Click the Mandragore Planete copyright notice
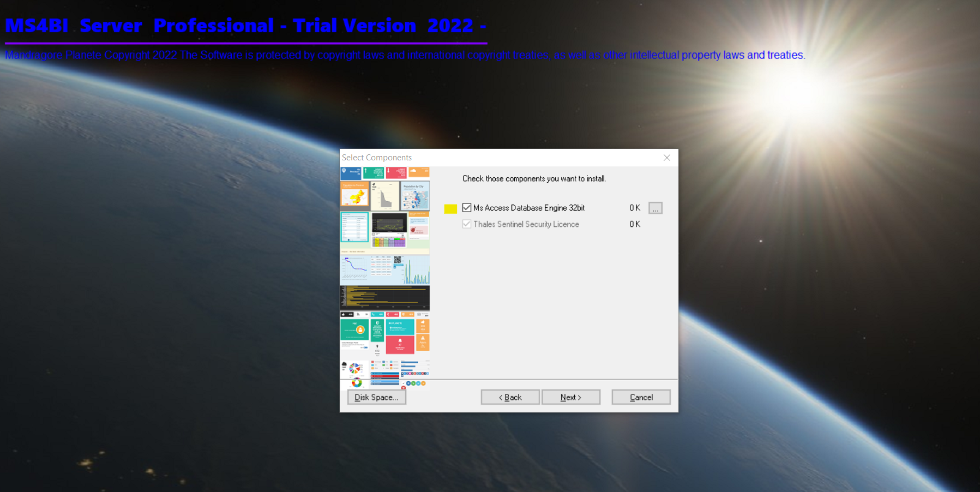Image resolution: width=980 pixels, height=492 pixels. click(405, 55)
